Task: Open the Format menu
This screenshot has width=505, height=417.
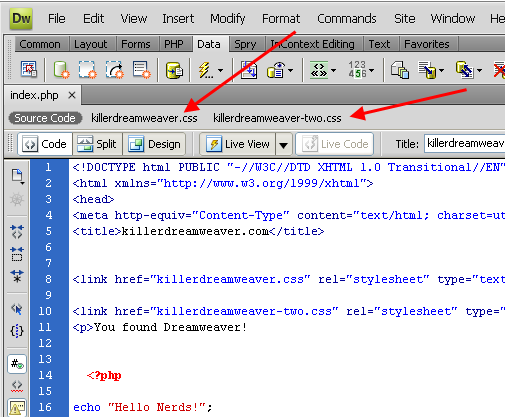Action: pyautogui.click(x=281, y=19)
